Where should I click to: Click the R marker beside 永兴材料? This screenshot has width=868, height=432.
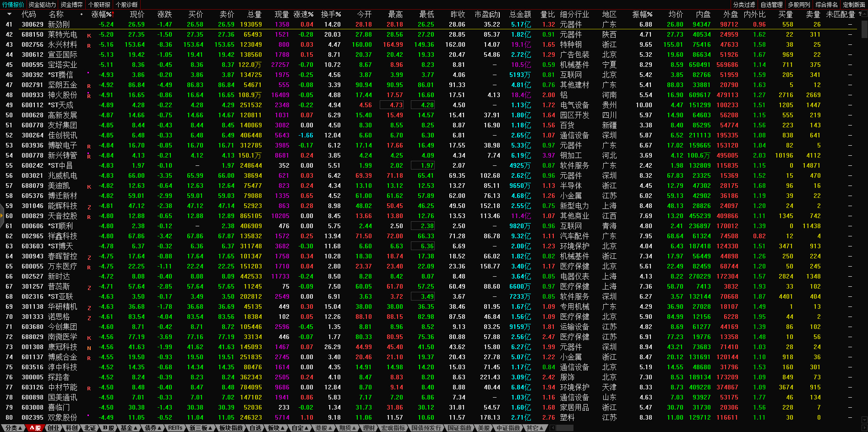tap(89, 45)
